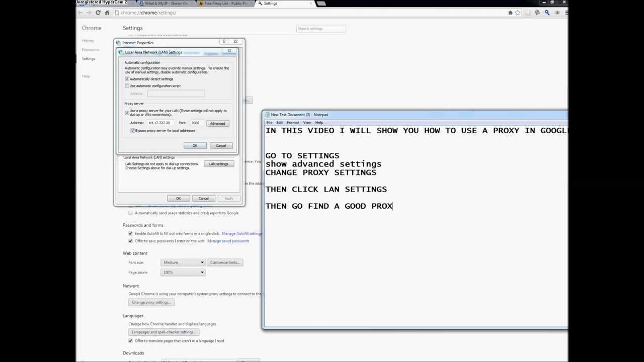Click the LAN settings button

pyautogui.click(x=218, y=164)
